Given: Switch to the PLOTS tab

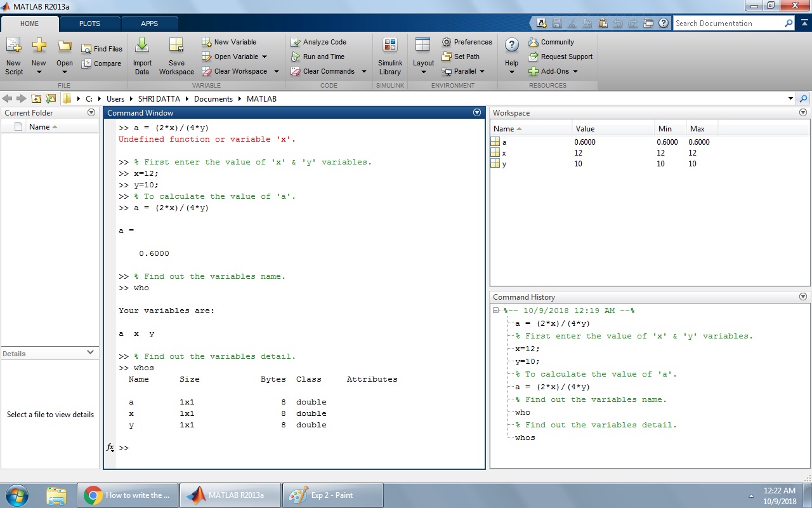Looking at the screenshot, I should click(x=89, y=23).
